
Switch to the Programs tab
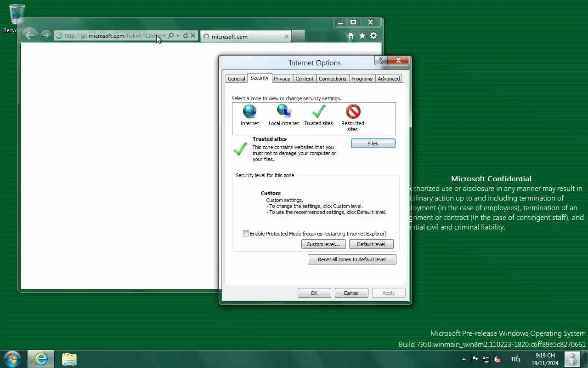click(362, 79)
